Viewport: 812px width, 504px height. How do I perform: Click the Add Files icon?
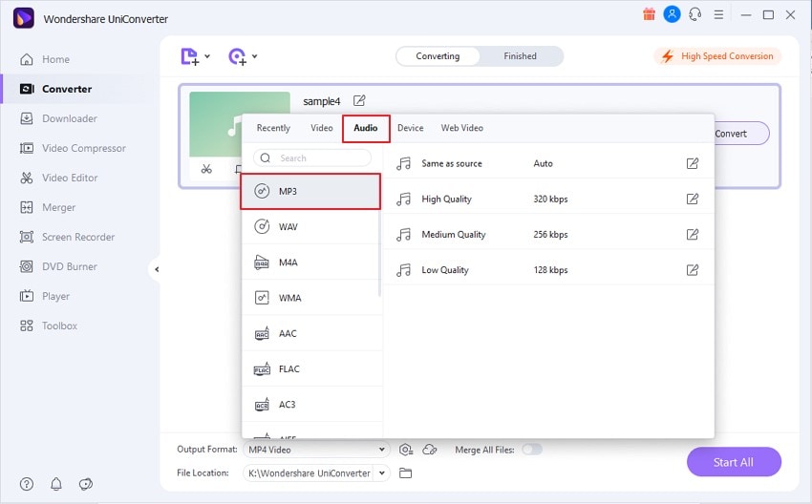(x=189, y=56)
